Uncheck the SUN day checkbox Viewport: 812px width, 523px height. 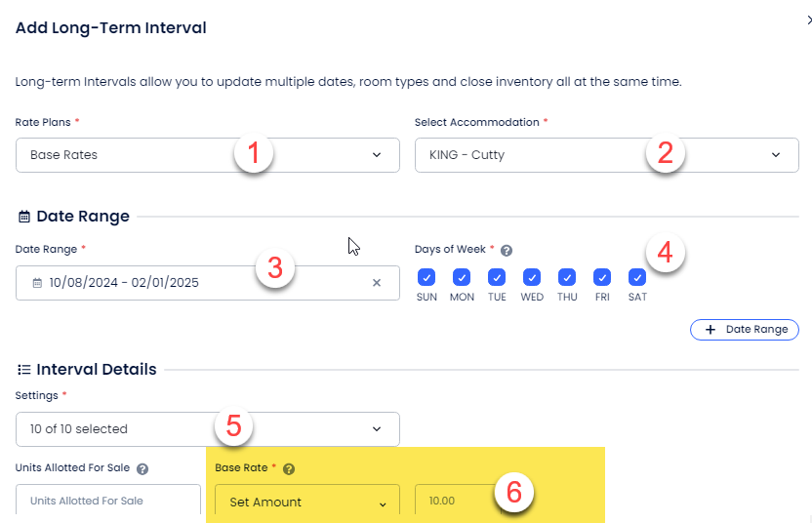pos(426,277)
